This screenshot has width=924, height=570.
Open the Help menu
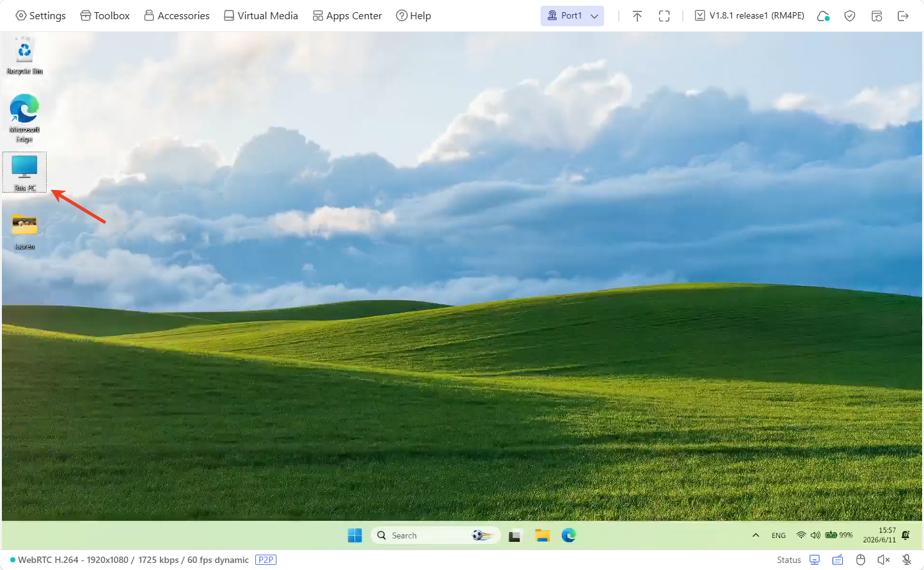(x=413, y=15)
